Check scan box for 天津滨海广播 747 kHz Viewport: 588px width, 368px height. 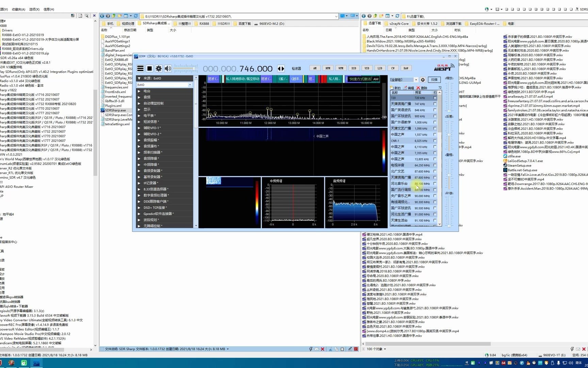[x=435, y=104]
